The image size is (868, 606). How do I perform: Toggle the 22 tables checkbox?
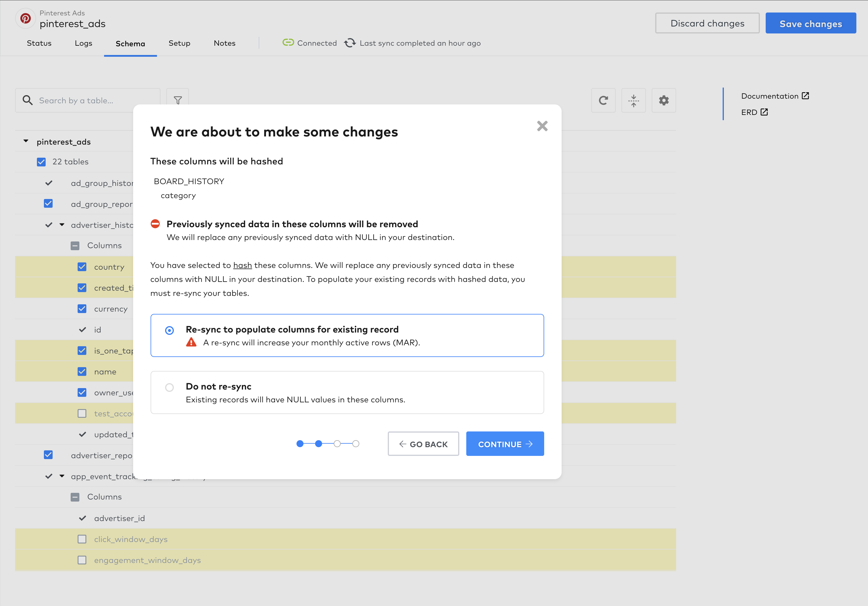[x=41, y=162]
